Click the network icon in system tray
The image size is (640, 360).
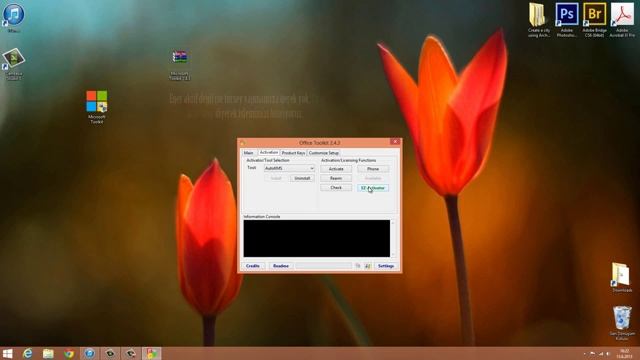600,354
